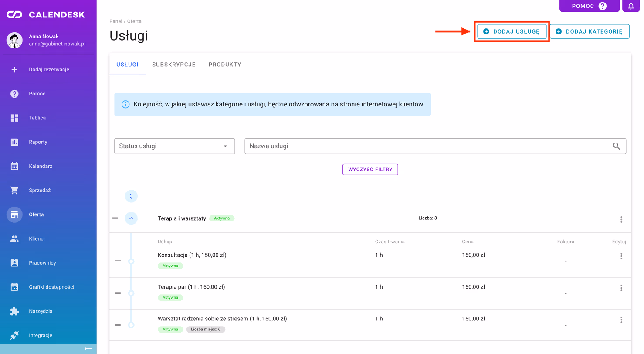644x354 pixels.
Task: Open Anna Nowak's profile avatar
Action: point(14,40)
